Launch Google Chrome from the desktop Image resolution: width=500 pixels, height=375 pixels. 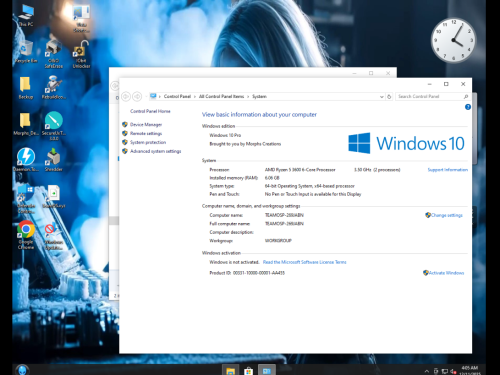[x=26, y=235]
